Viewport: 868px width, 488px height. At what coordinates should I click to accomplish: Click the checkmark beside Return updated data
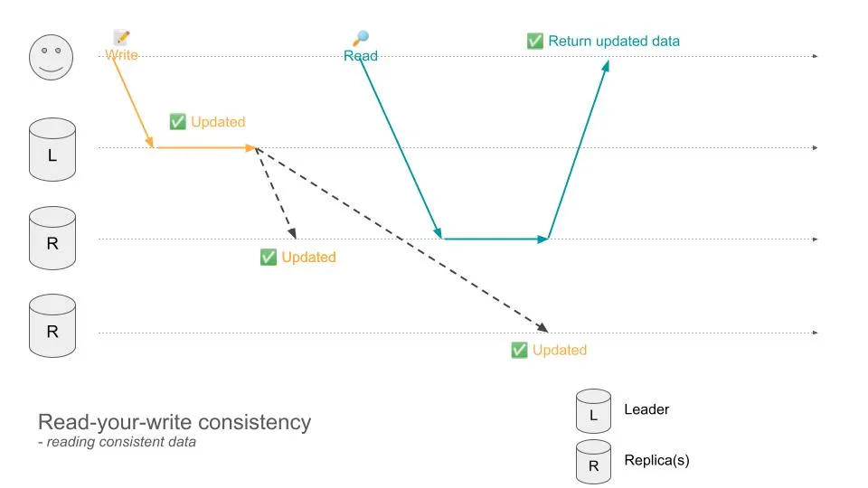click(x=535, y=41)
